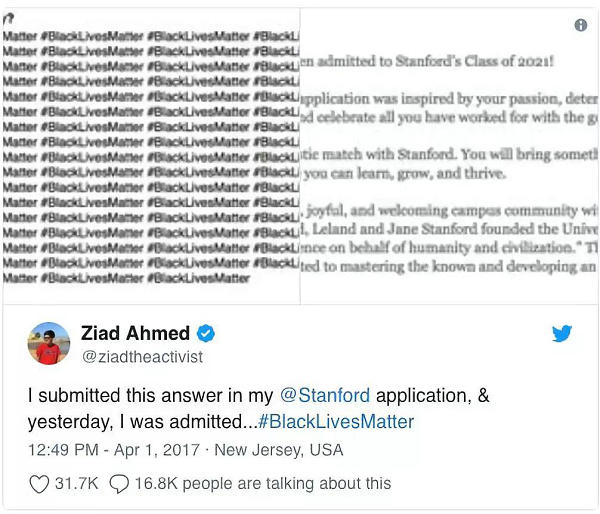Click the "Class of 2021" line in the letter
Screen dimensions: 600x514
click(x=427, y=61)
